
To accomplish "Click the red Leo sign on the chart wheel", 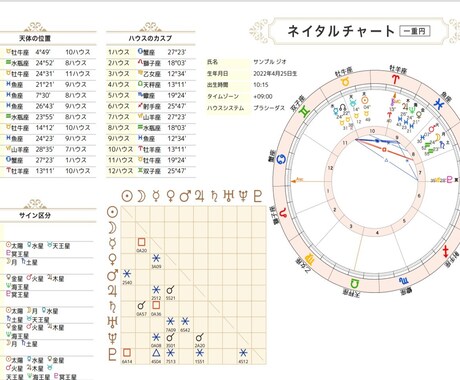I will click(x=283, y=212).
